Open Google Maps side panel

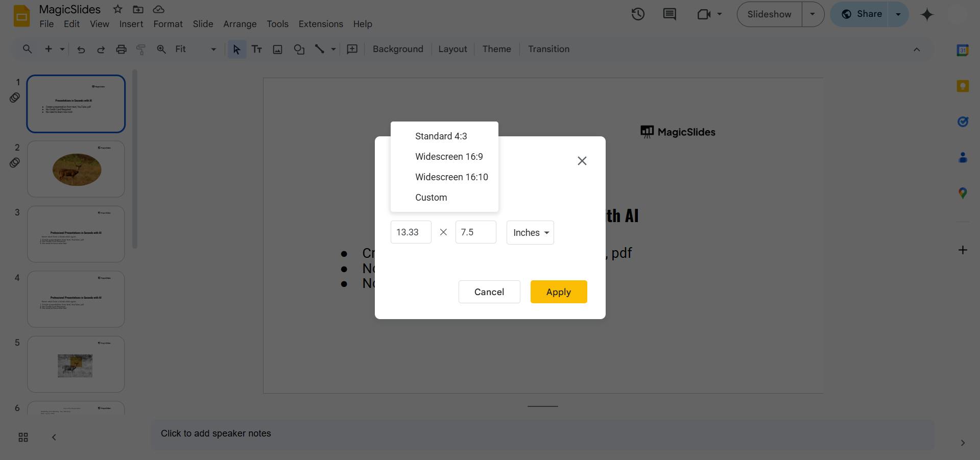coord(963,193)
